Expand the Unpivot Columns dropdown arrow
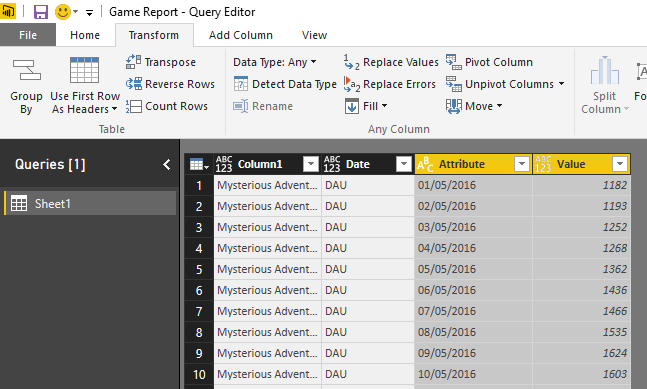Screen dimensions: 647x389 (562, 84)
